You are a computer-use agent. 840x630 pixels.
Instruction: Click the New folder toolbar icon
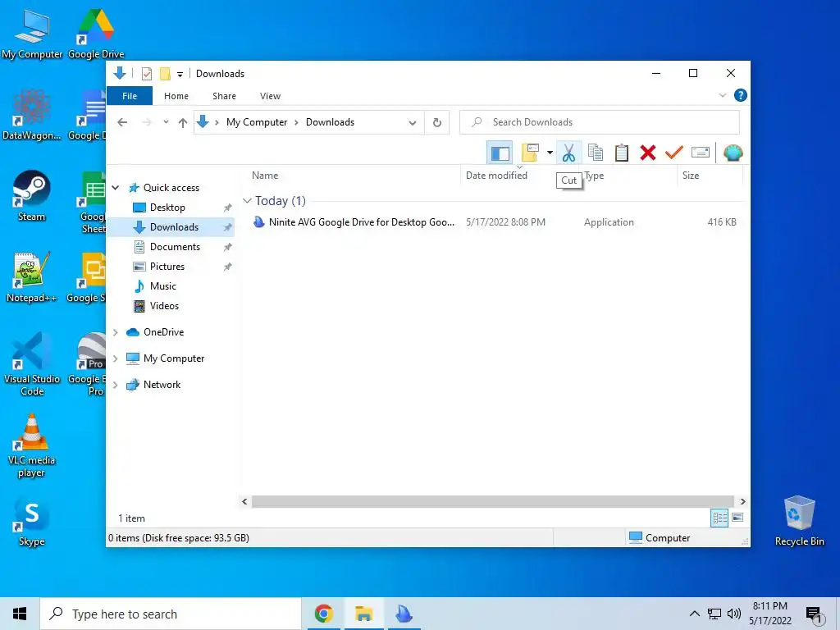coord(530,153)
